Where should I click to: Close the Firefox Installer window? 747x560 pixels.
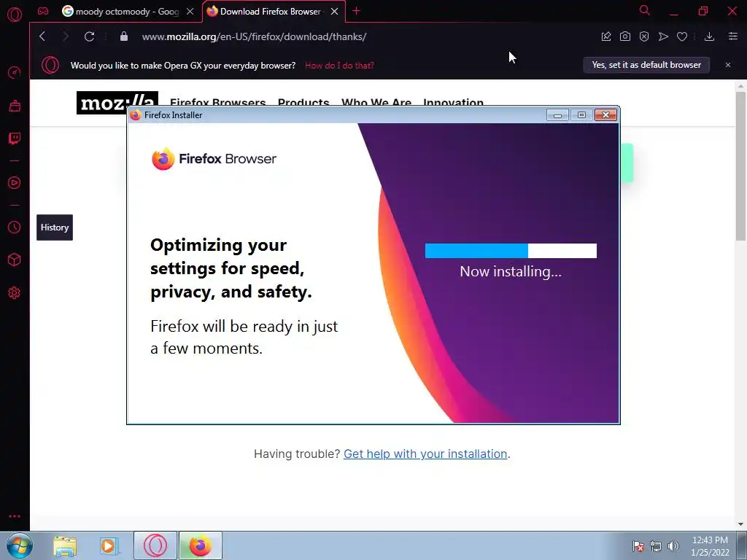coord(605,114)
